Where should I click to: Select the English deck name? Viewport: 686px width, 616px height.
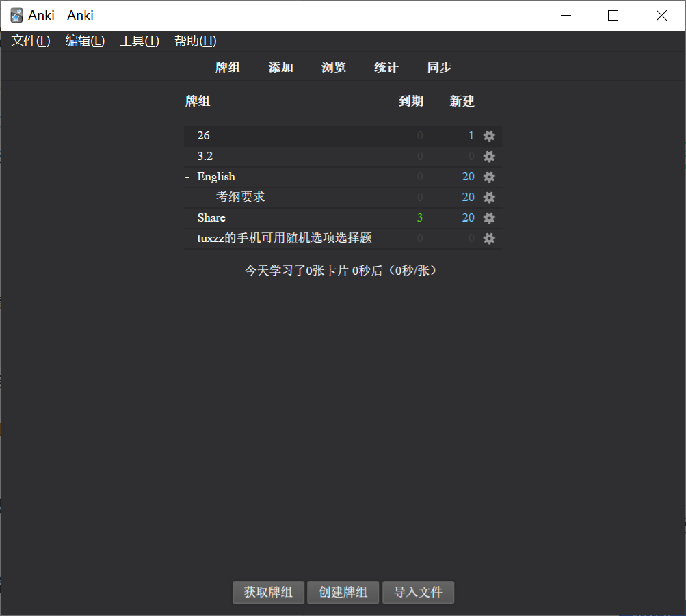pos(216,176)
